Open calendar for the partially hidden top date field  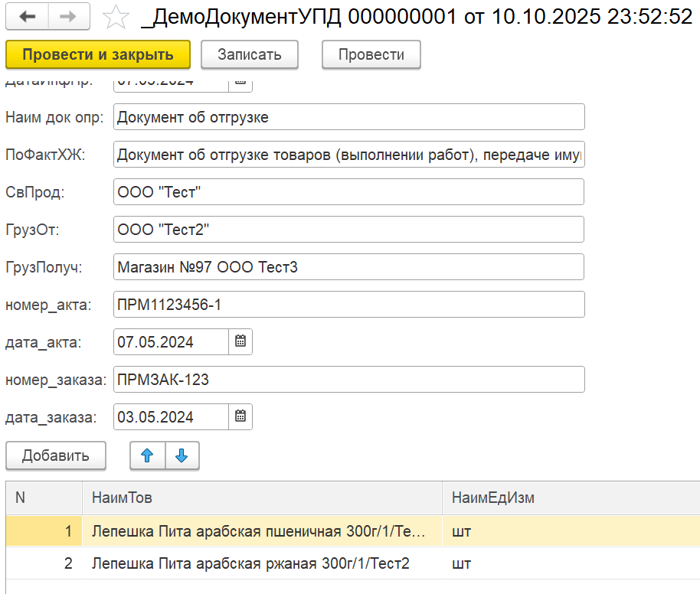[x=240, y=81]
